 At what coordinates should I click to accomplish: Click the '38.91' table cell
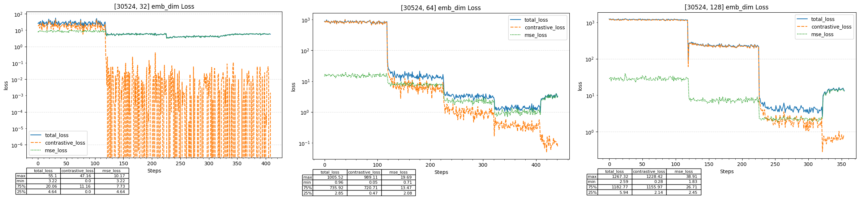point(684,176)
